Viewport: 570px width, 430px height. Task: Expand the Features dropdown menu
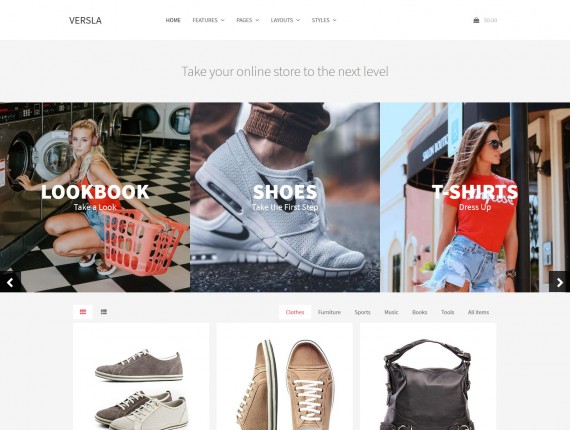pyautogui.click(x=208, y=20)
